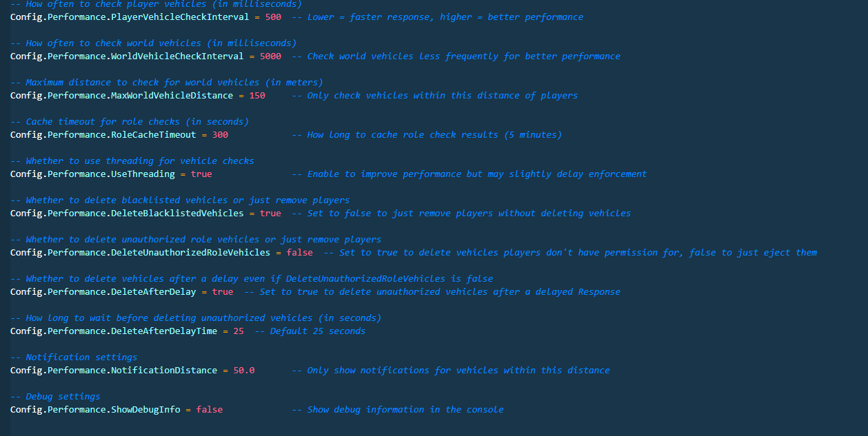Click the false value of ShowDebugInfo

pos(210,409)
